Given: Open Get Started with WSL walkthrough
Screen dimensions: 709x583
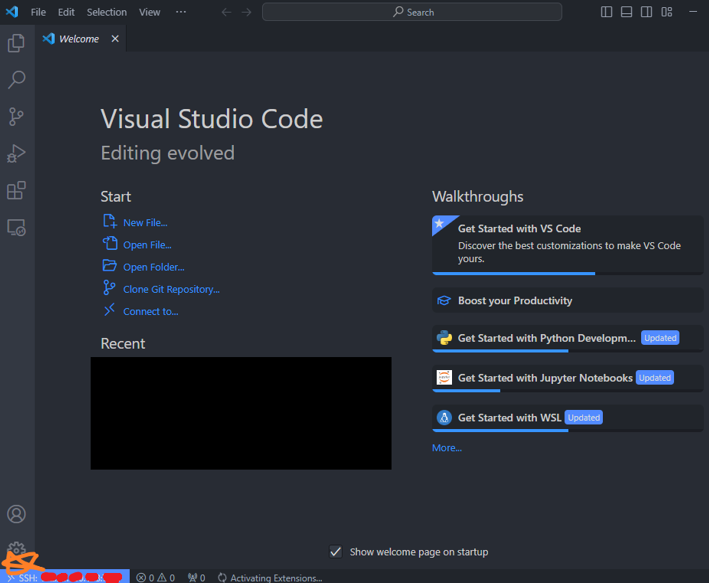Looking at the screenshot, I should pos(567,418).
